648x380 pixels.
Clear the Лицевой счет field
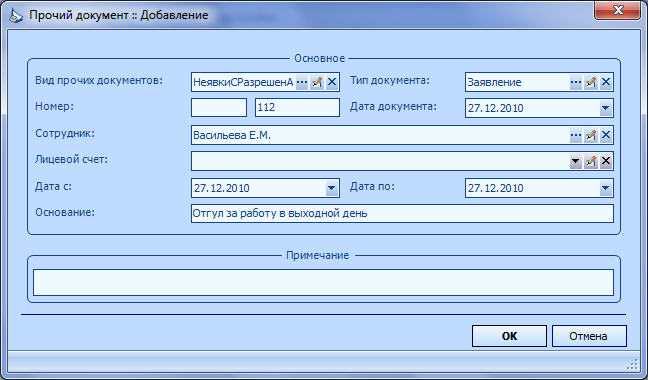[606, 161]
